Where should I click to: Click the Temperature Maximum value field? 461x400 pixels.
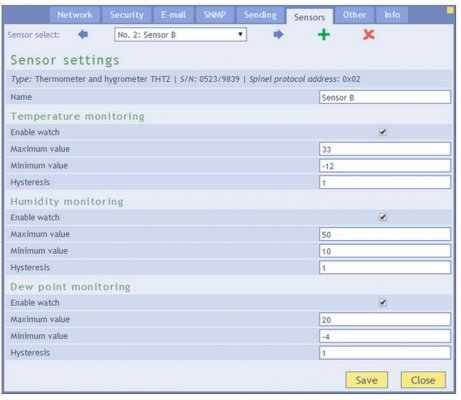click(x=385, y=149)
